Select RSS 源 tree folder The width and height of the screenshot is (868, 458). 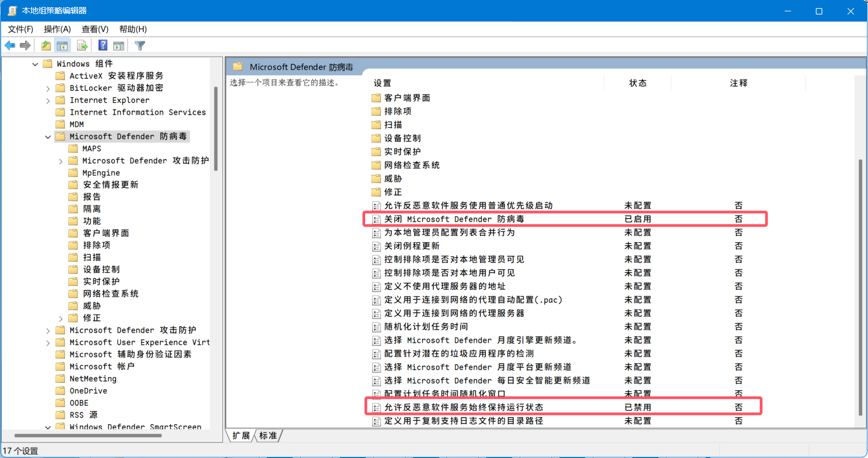tap(84, 415)
